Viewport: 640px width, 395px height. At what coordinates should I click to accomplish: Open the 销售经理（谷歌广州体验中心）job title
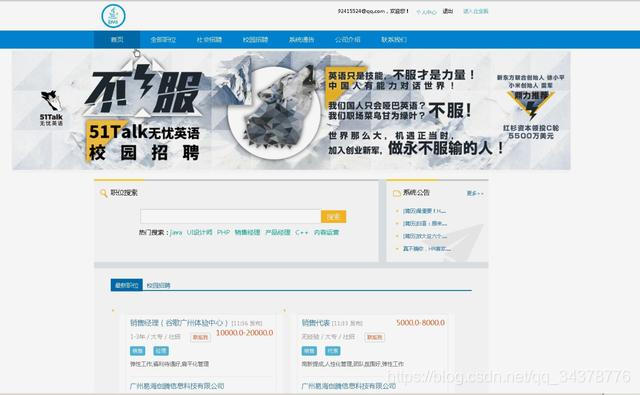click(179, 323)
